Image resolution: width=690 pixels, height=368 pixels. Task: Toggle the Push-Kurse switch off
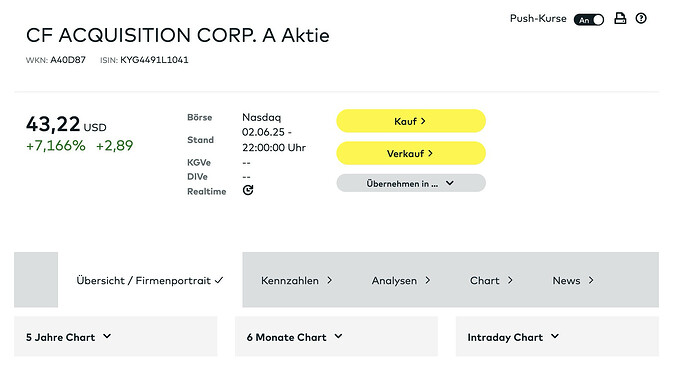click(x=589, y=20)
